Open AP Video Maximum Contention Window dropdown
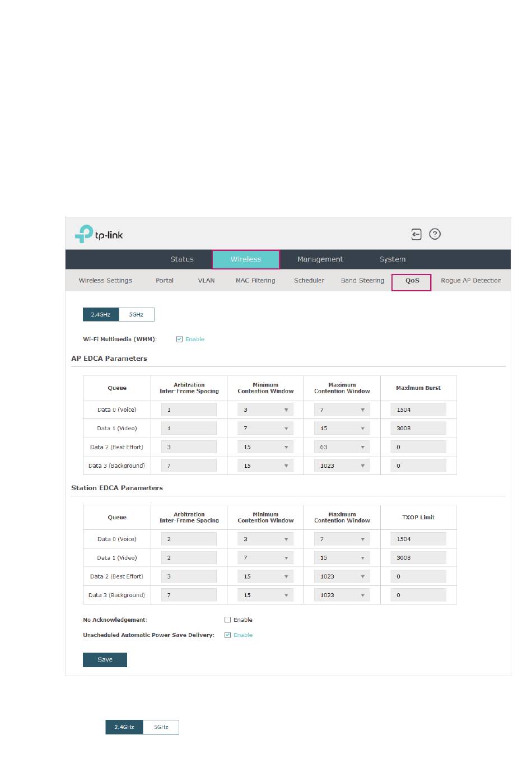This screenshot has width=532, height=777. coord(342,428)
